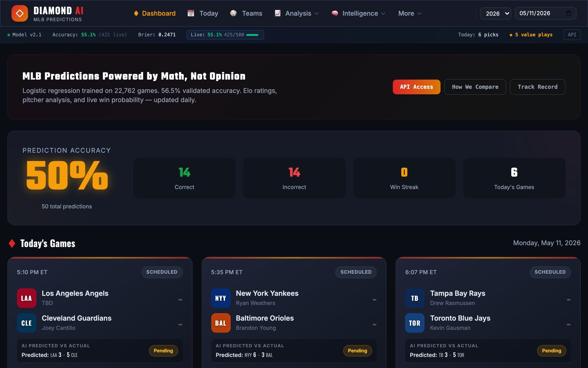Go to the Today nav item
The height and width of the screenshot is (368, 588).
tap(203, 13)
